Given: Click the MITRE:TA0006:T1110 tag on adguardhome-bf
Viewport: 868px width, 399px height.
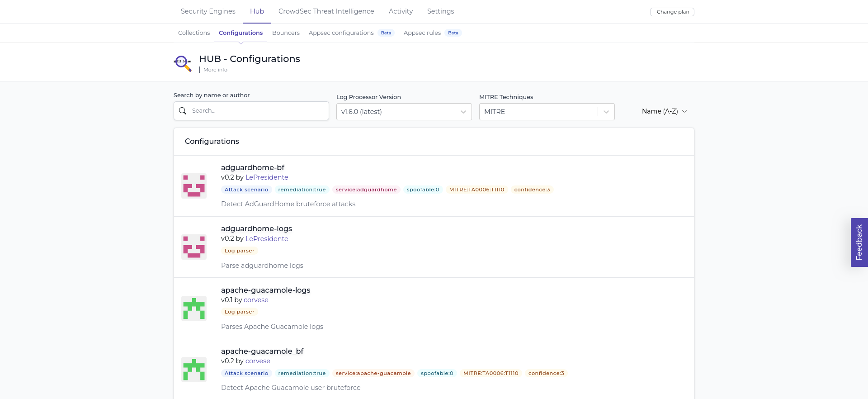Looking at the screenshot, I should (476, 190).
